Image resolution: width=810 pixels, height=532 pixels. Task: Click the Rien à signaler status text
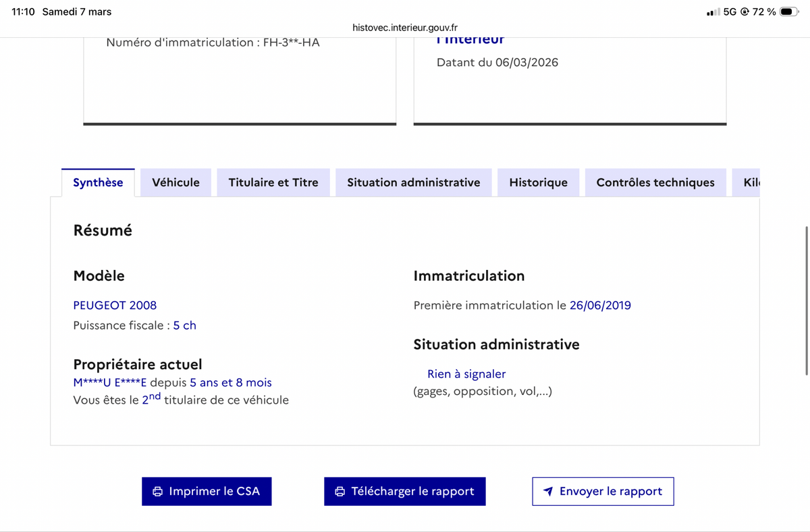(466, 374)
